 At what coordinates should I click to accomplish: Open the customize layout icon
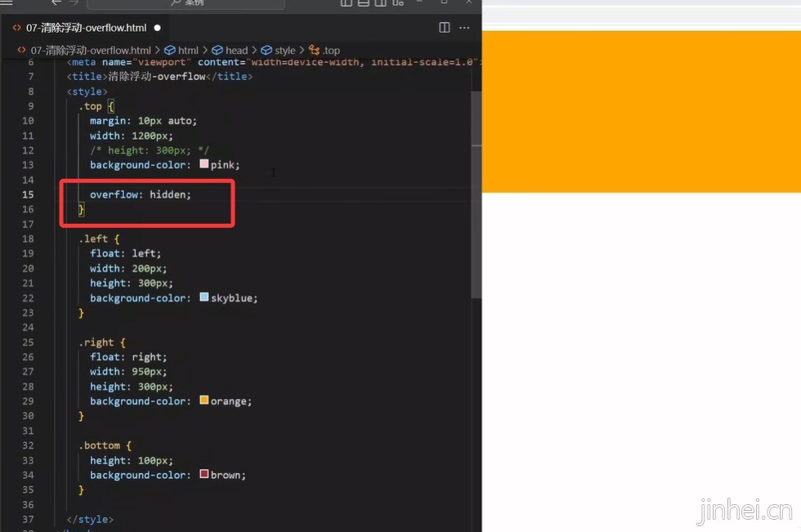pyautogui.click(x=398, y=2)
